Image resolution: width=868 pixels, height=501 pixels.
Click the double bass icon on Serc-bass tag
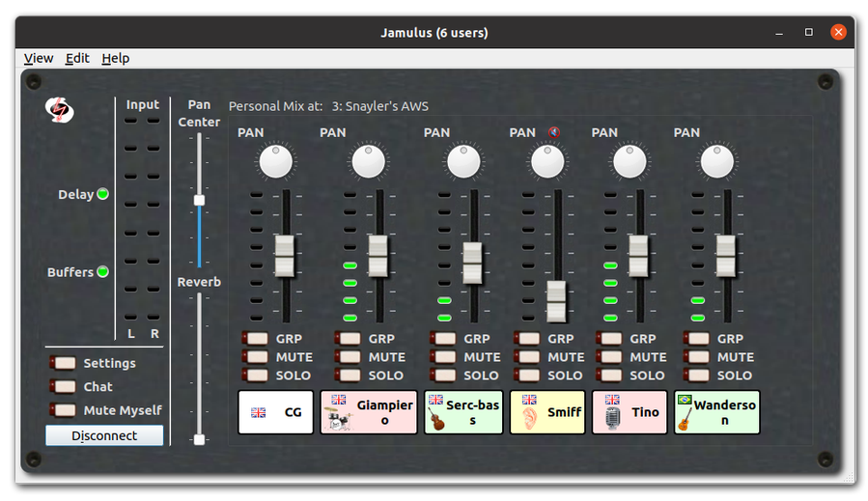click(x=436, y=419)
